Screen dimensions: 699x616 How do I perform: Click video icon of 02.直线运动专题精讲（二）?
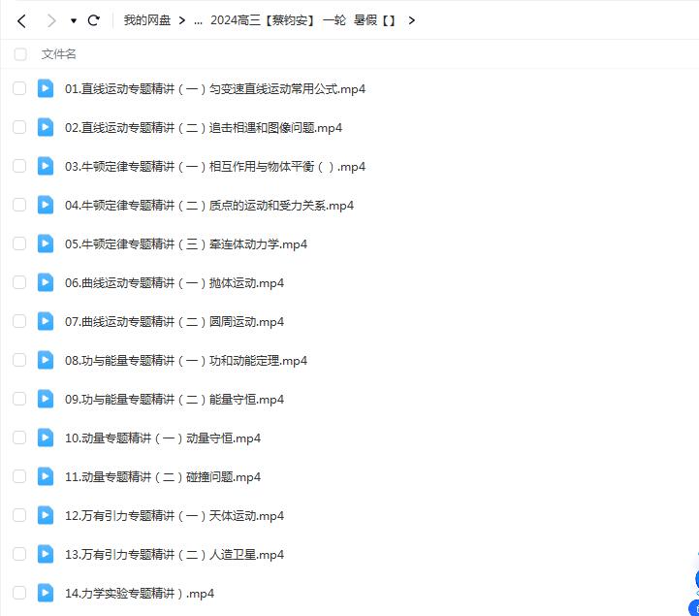[46, 127]
